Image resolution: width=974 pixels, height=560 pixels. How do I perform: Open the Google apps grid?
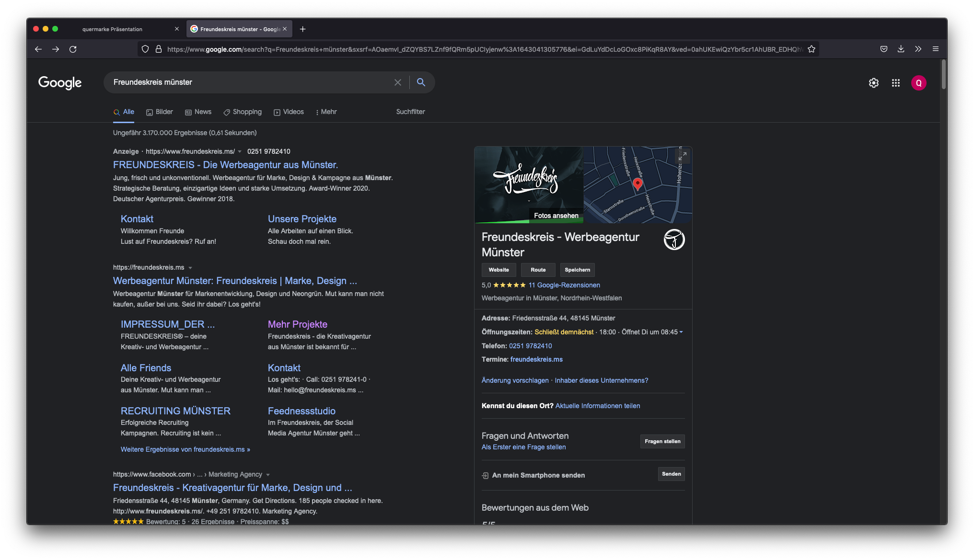(895, 83)
